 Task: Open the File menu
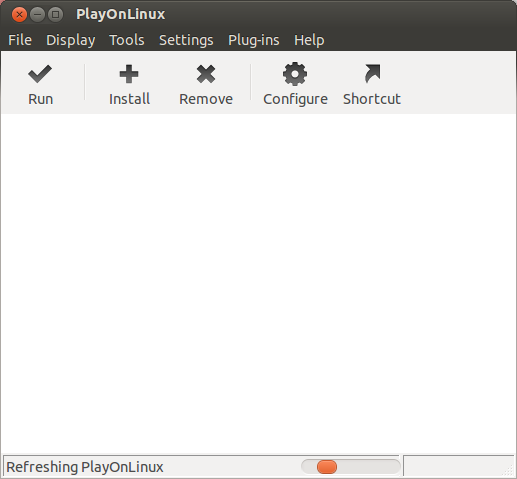20,40
